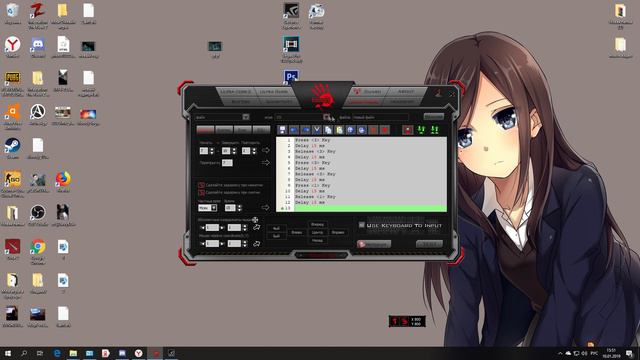The width and height of the screenshot is (640, 360).
Task: Click the green arrows icon beside record
Action: pyautogui.click(x=421, y=130)
